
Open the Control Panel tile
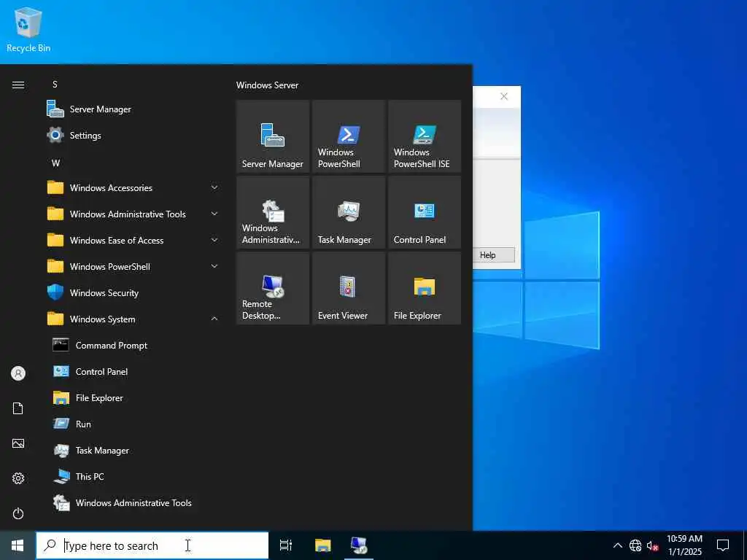425,212
